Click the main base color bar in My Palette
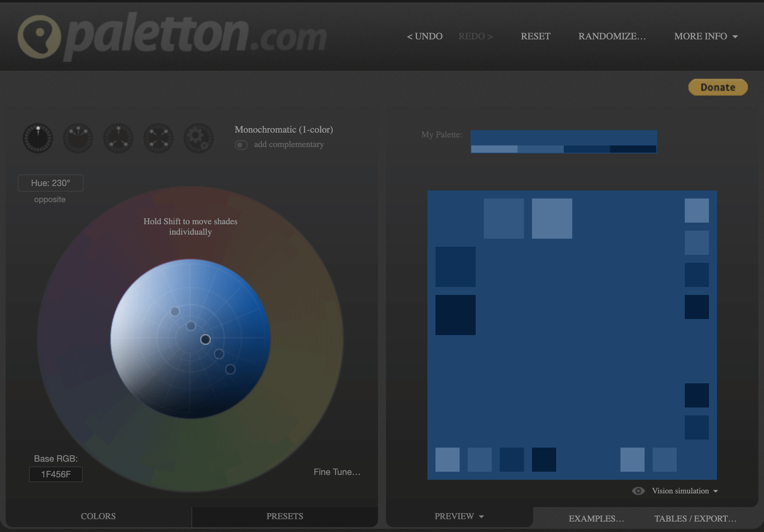This screenshot has height=532, width=764. pyautogui.click(x=564, y=138)
